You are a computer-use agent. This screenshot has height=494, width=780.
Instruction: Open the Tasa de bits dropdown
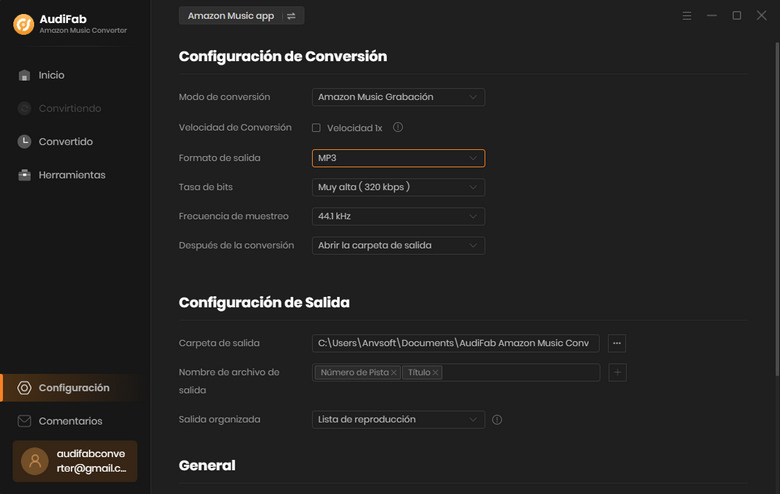[398, 187]
